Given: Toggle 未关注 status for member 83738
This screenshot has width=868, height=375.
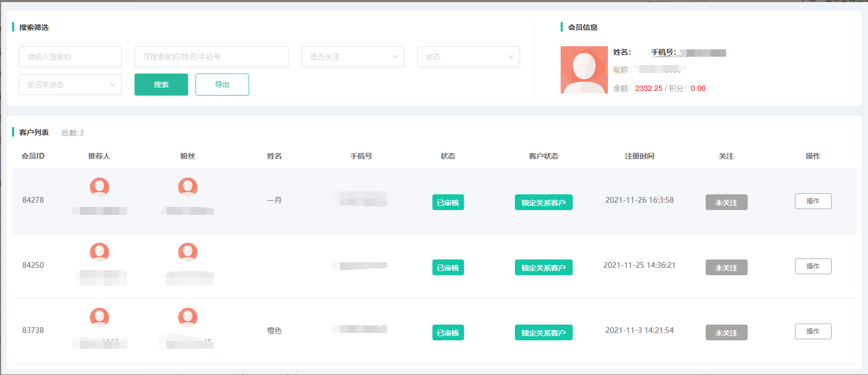Looking at the screenshot, I should pos(726,332).
